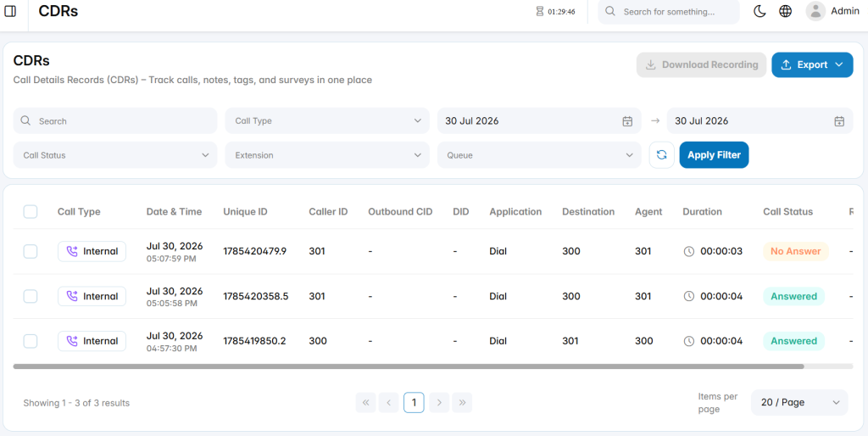This screenshot has width=868, height=436.
Task: Click the hourglass session timer icon
Action: (x=540, y=11)
